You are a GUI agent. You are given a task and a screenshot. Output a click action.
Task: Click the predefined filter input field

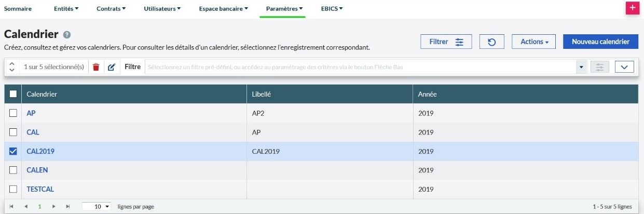(361, 67)
